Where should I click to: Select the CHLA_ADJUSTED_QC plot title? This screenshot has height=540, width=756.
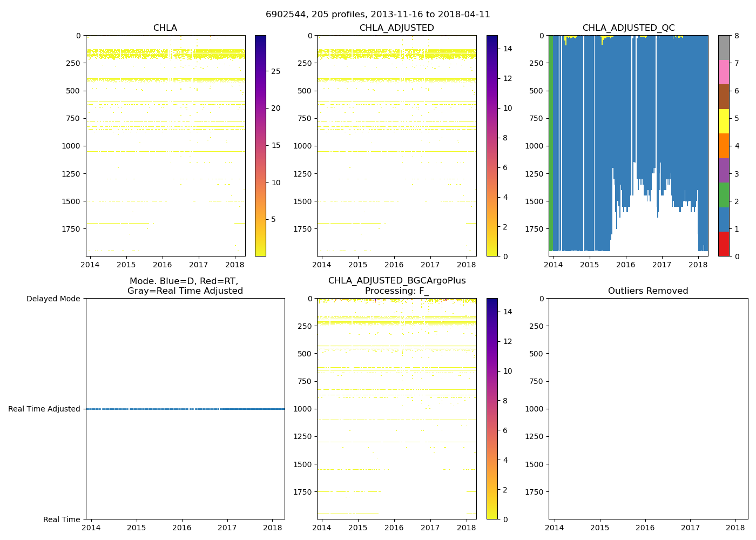(628, 28)
